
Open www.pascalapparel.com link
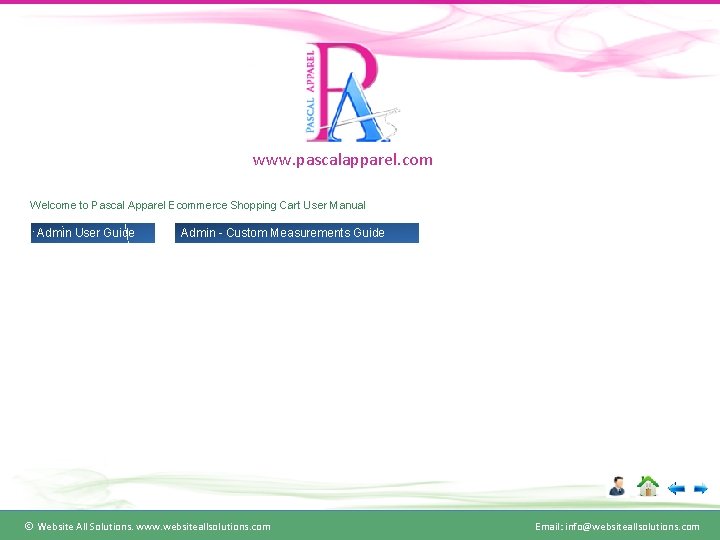tap(343, 160)
